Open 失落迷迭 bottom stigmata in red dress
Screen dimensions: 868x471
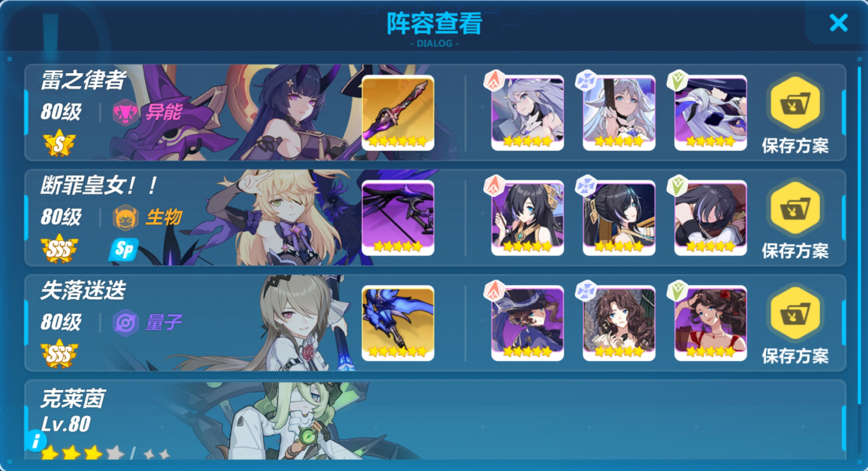(x=710, y=323)
